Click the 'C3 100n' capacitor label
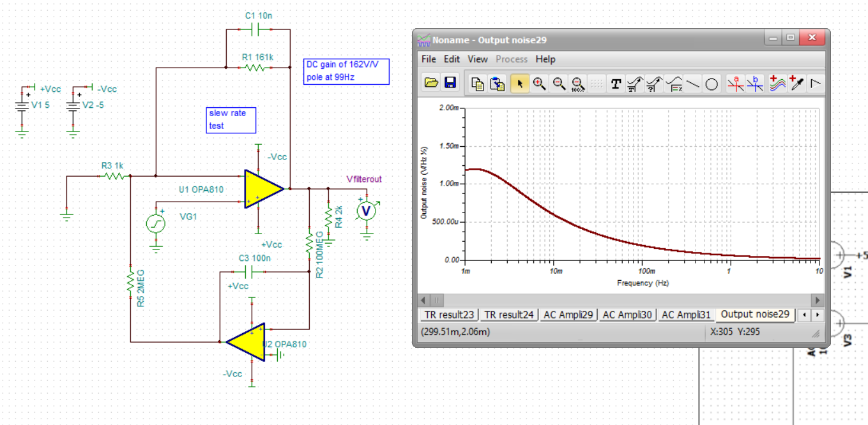Screen dimensions: 868x425 [254, 258]
